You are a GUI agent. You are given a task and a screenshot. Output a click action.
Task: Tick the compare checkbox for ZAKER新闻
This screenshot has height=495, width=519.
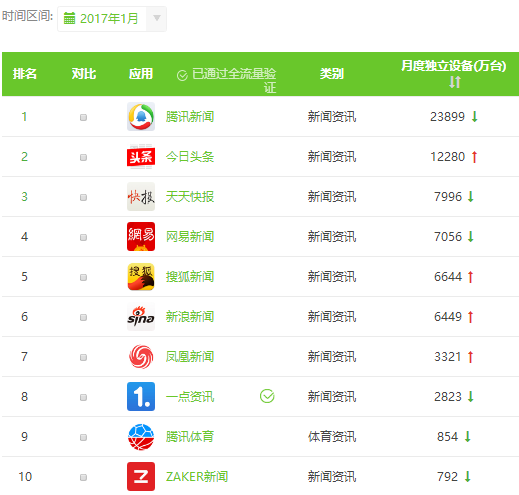(83, 477)
